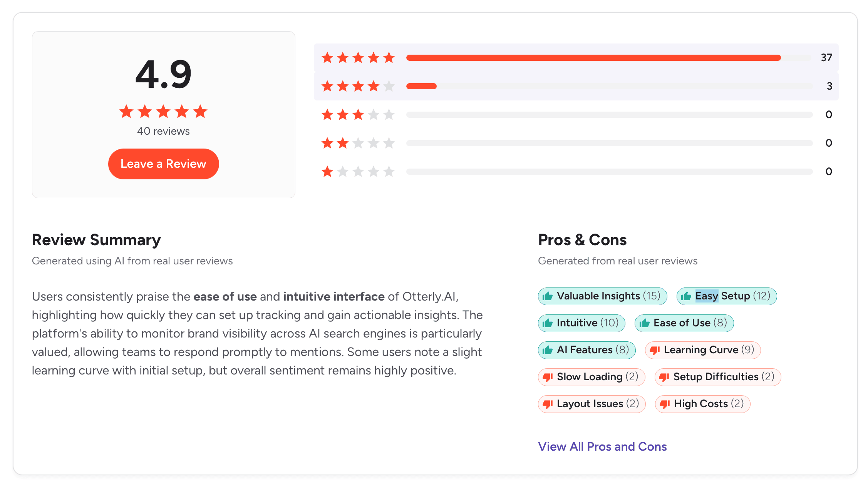The image size is (868, 488).
Task: Click the thumbs-up icon next to Intuitive
Action: point(548,323)
